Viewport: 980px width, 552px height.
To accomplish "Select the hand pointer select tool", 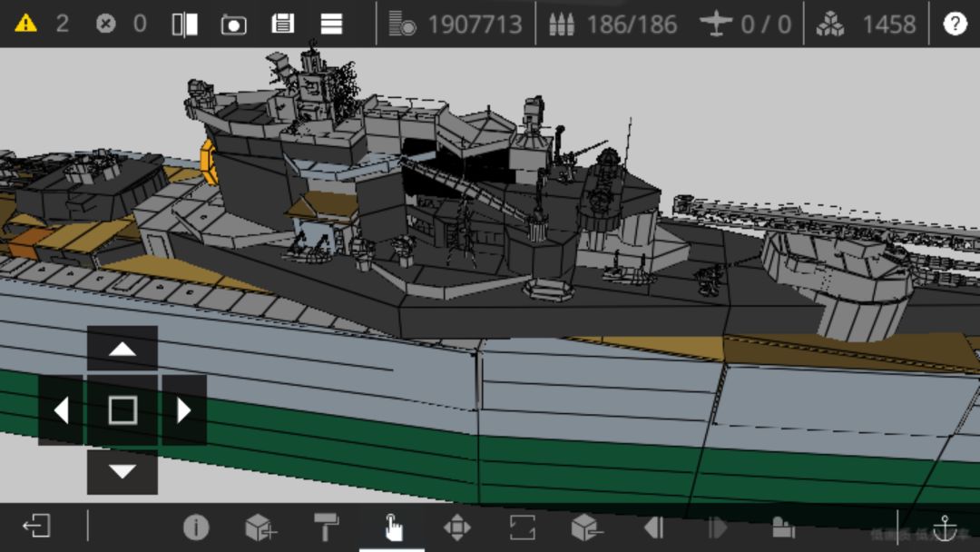I will tap(393, 527).
